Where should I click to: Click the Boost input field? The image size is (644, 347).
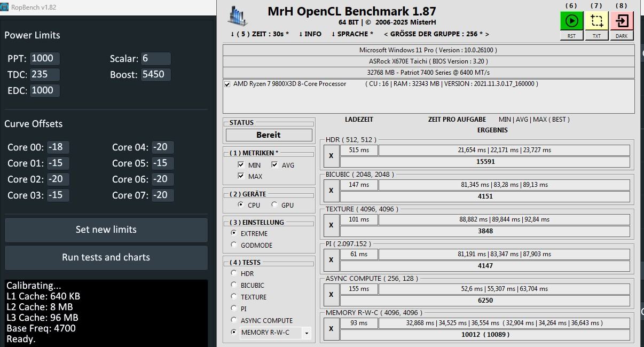click(156, 75)
